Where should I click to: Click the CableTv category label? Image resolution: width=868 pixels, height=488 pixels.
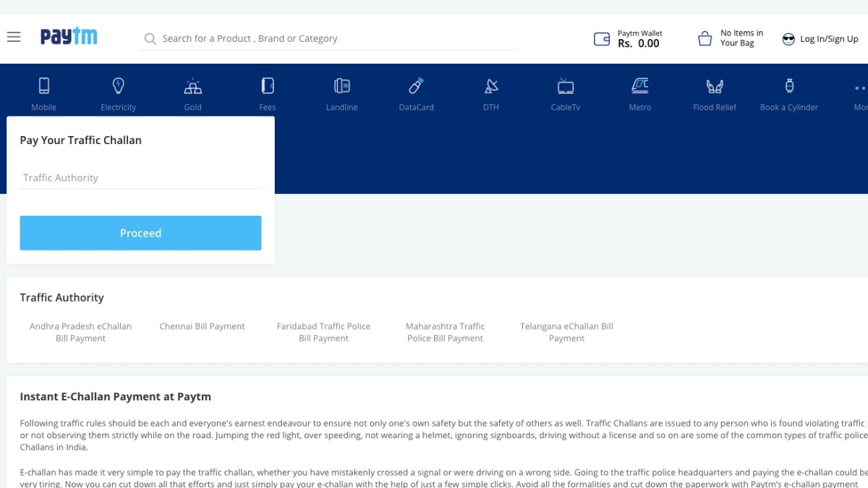point(566,107)
